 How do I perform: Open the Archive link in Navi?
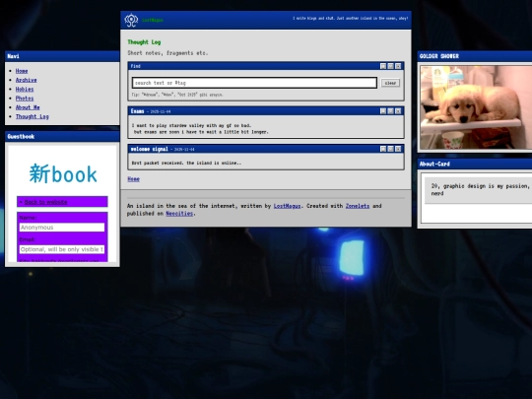coord(27,80)
